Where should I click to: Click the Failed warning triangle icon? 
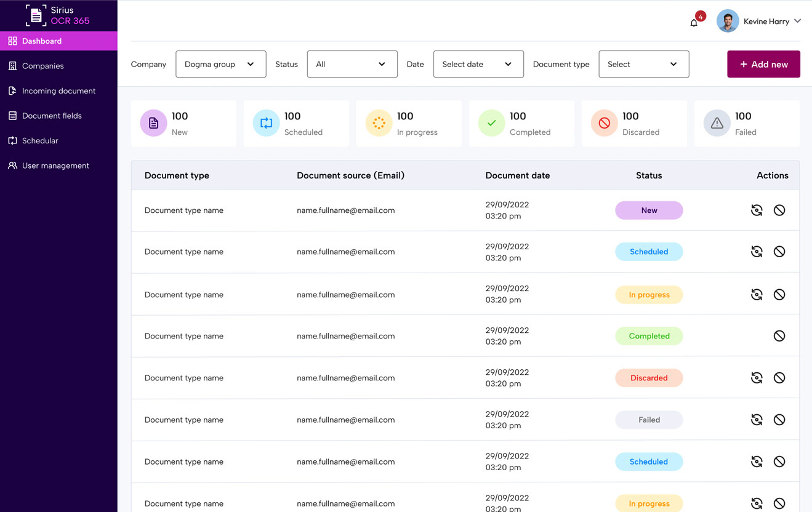(x=717, y=123)
